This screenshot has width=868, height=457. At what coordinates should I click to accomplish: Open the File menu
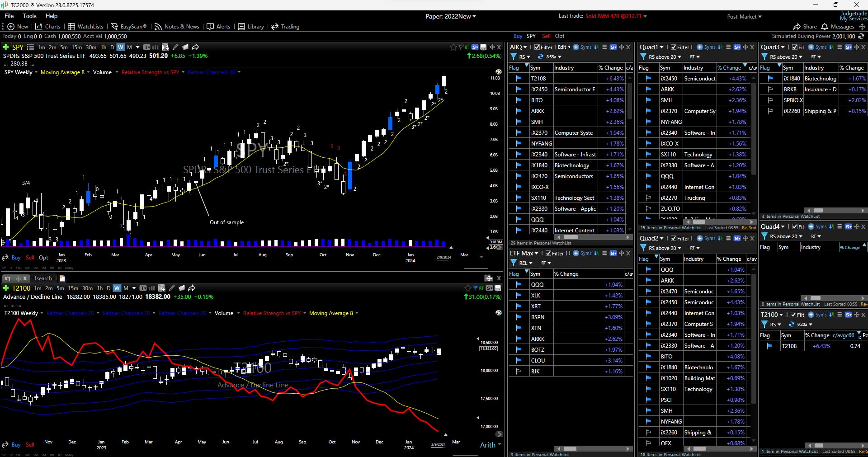pos(9,16)
